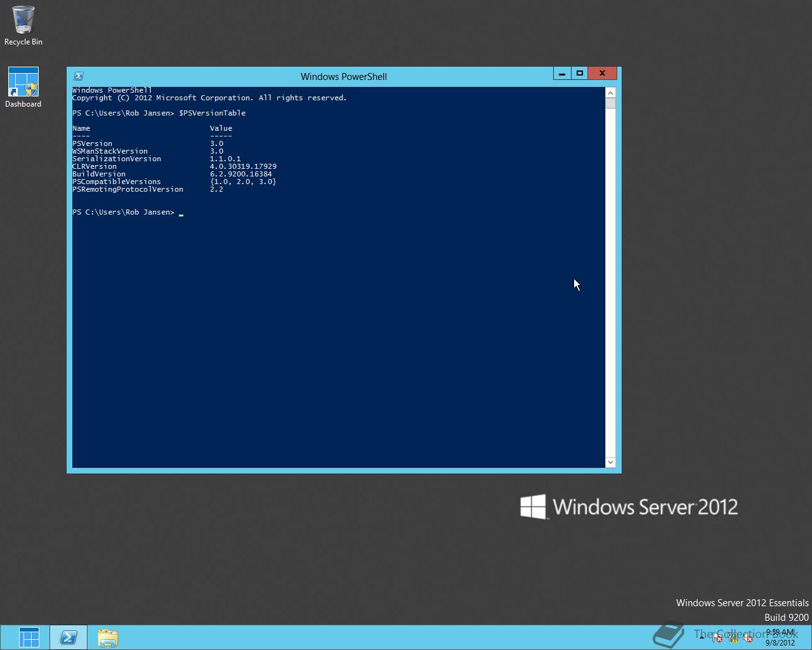The height and width of the screenshot is (650, 812).
Task: Click the Value column header
Action: [x=221, y=128]
